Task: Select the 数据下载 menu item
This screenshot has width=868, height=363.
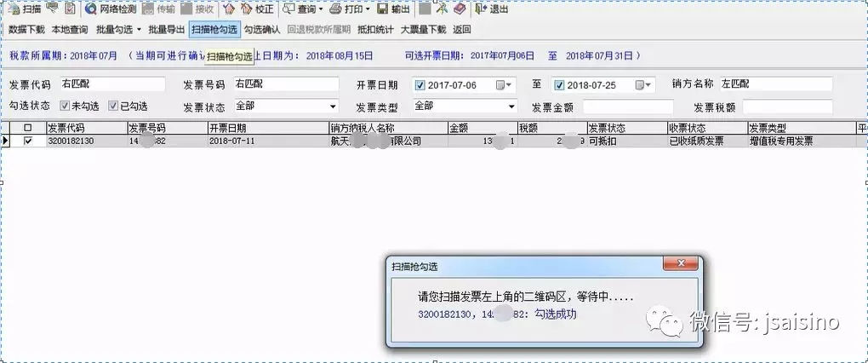Action: pyautogui.click(x=26, y=29)
